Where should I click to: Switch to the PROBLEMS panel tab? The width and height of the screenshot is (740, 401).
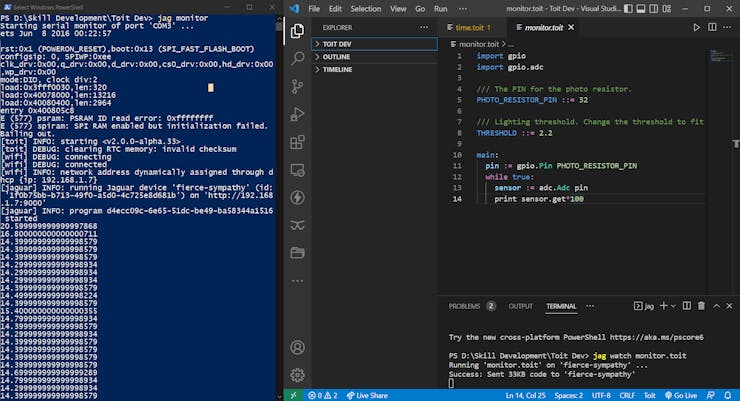[464, 306]
